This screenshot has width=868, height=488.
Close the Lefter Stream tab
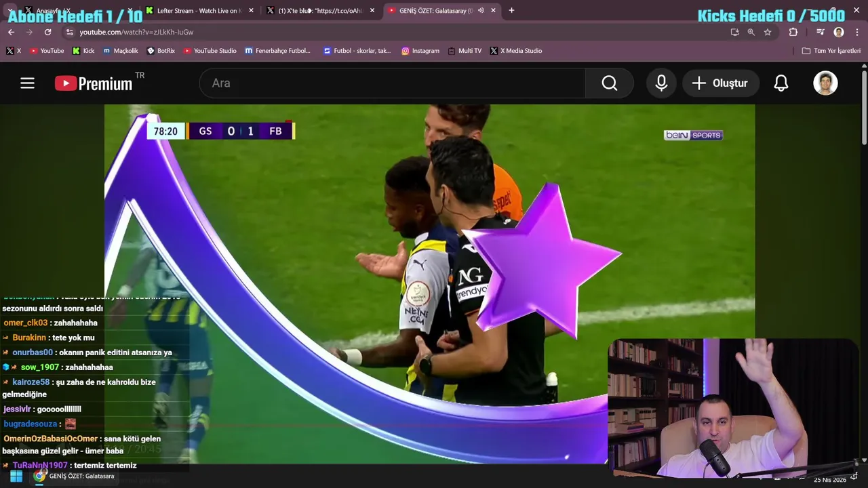coord(251,10)
